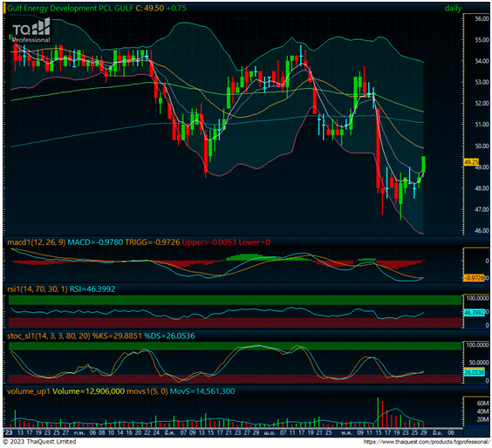Select the 'C: 49.50 +0.75' closing price text

[x=161, y=8]
